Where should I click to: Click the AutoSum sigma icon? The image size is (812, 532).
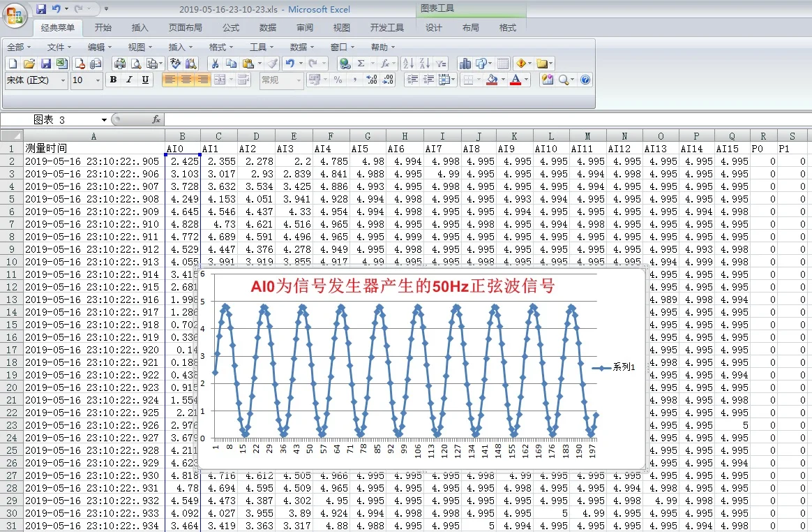tap(361, 64)
